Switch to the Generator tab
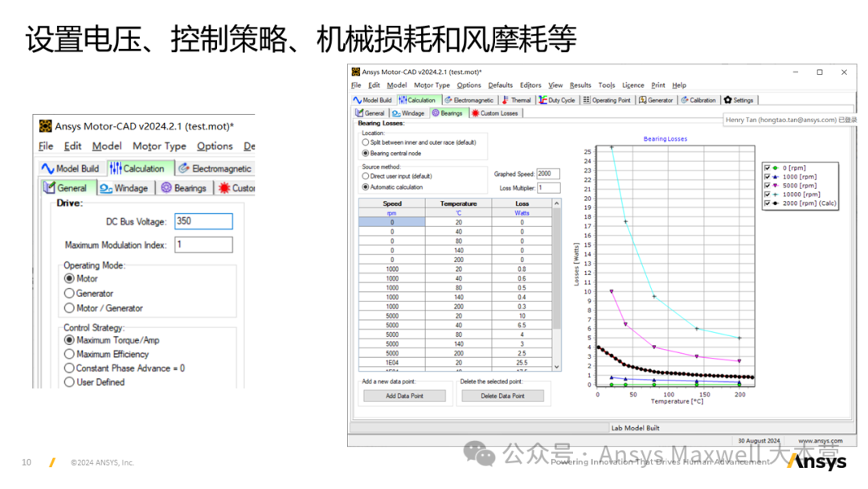The image size is (868, 489). pos(656,101)
